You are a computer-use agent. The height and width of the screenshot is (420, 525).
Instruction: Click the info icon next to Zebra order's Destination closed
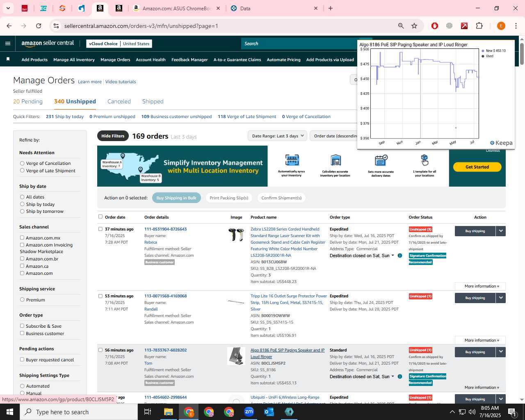pyautogui.click(x=400, y=256)
